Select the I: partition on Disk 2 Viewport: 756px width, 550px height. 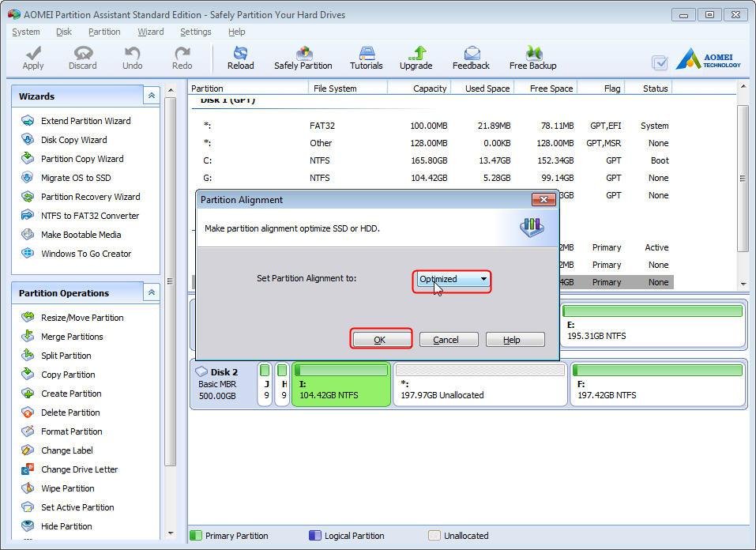coord(340,385)
